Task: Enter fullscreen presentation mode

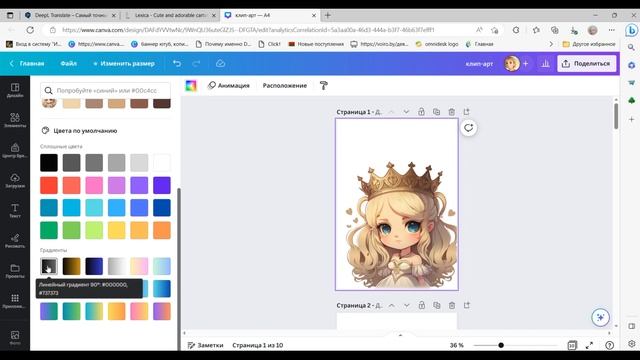Action: tap(589, 345)
